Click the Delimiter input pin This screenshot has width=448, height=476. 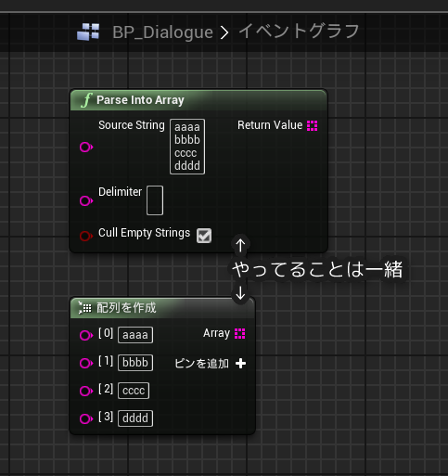click(x=86, y=200)
